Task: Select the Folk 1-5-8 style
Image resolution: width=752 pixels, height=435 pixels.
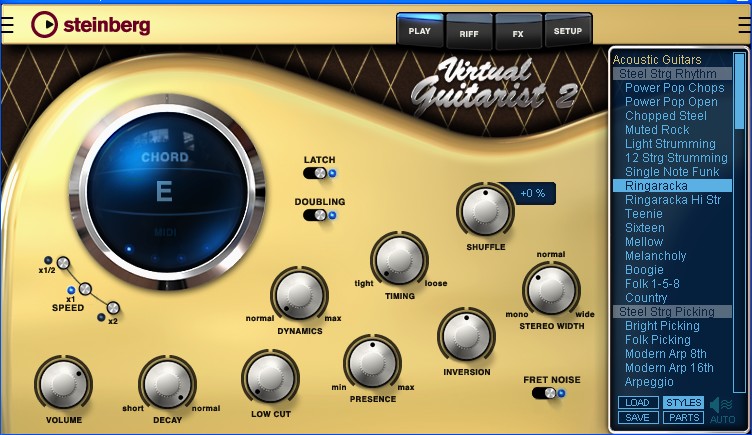Action: (652, 283)
